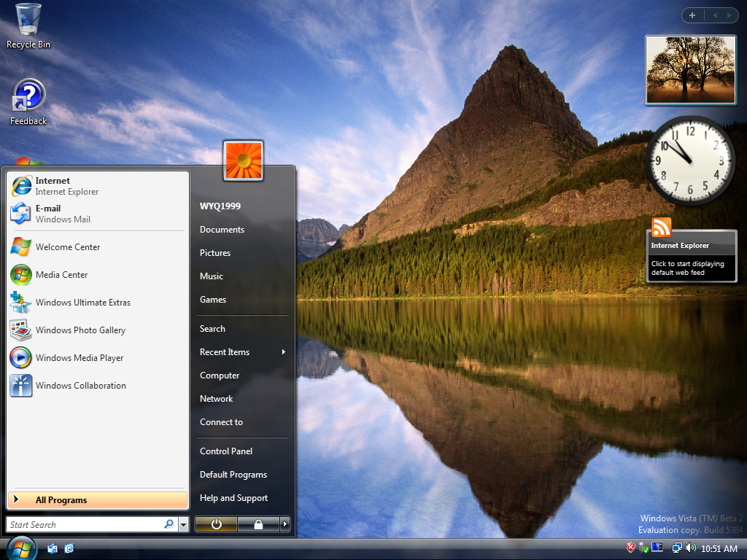Open the Start Search dropdown arrow
Image resolution: width=747 pixels, height=560 pixels.
[183, 525]
